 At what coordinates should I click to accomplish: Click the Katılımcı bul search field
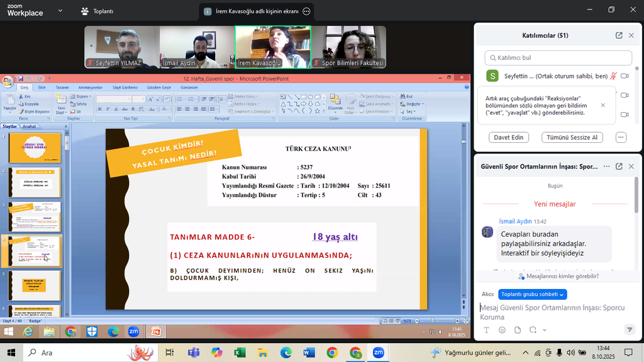point(558,58)
